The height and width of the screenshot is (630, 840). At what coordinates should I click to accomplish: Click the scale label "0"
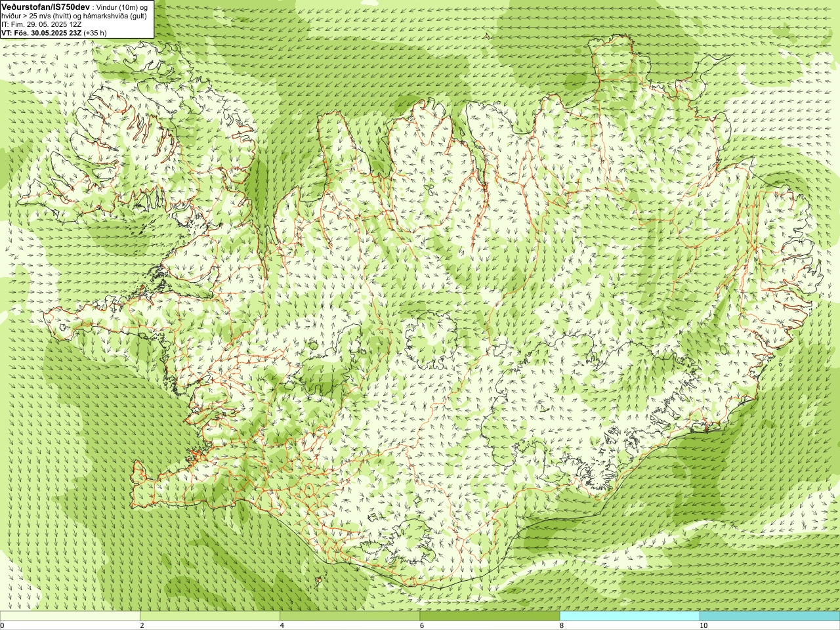point(2,625)
